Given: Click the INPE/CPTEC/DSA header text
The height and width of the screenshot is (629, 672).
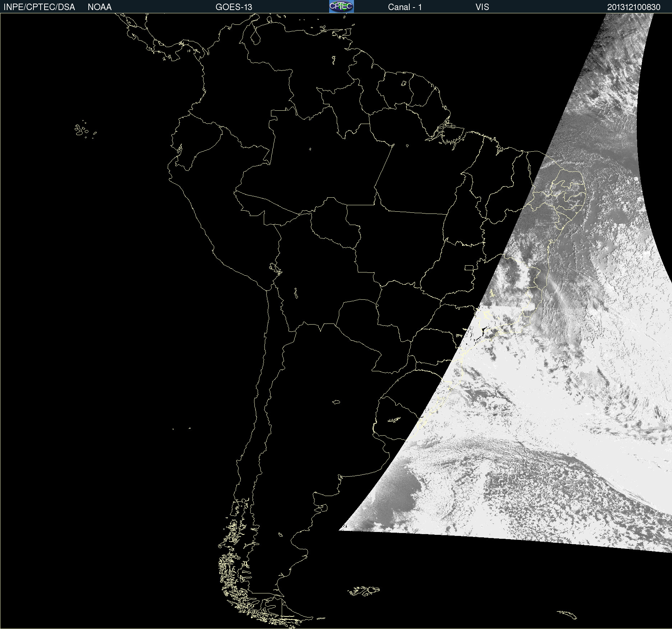Looking at the screenshot, I should point(39,7).
